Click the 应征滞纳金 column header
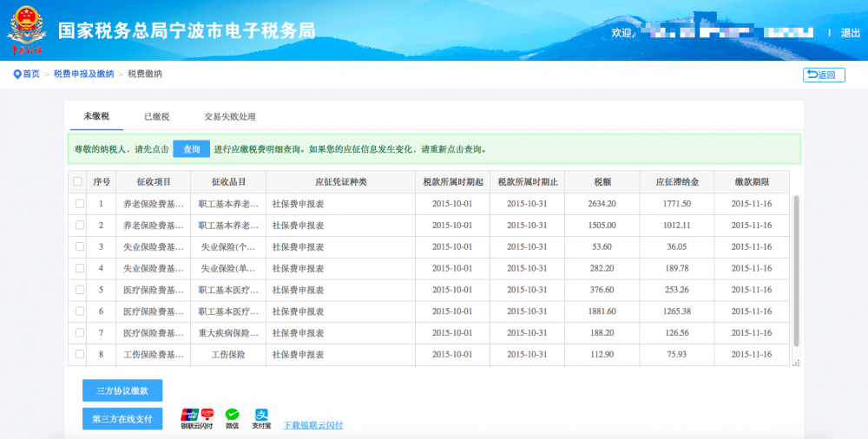This screenshot has width=868, height=439. point(677,181)
